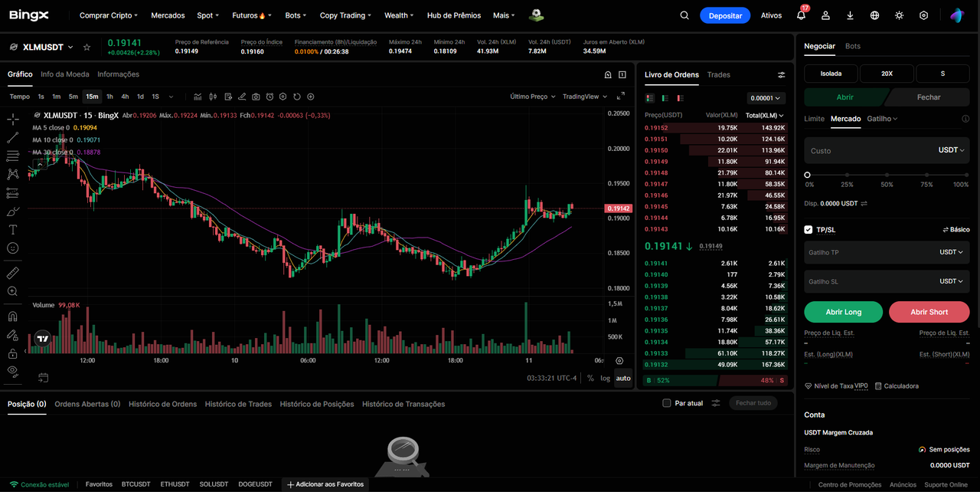Image resolution: width=980 pixels, height=492 pixels.
Task: Open the notifications bell with 17 badge
Action: [x=802, y=15]
